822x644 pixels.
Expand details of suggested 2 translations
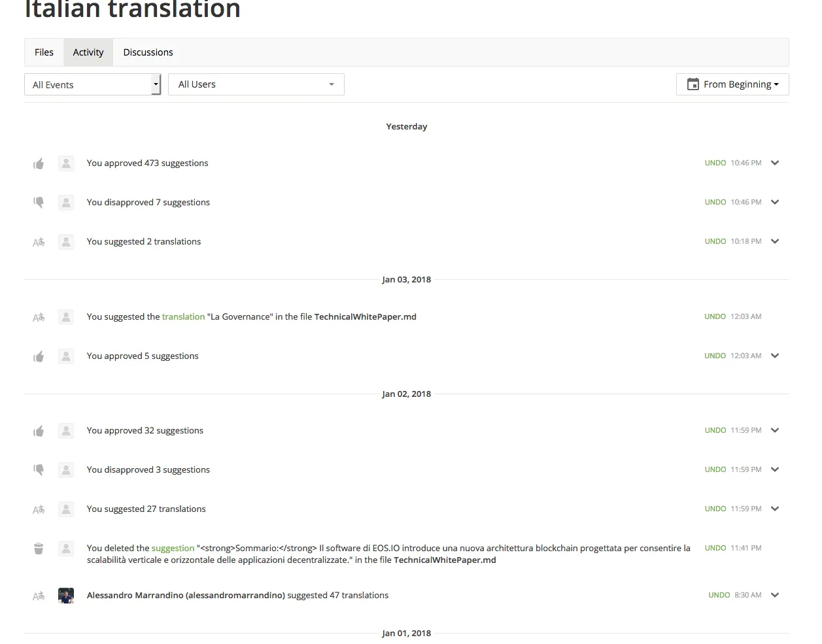(x=775, y=241)
